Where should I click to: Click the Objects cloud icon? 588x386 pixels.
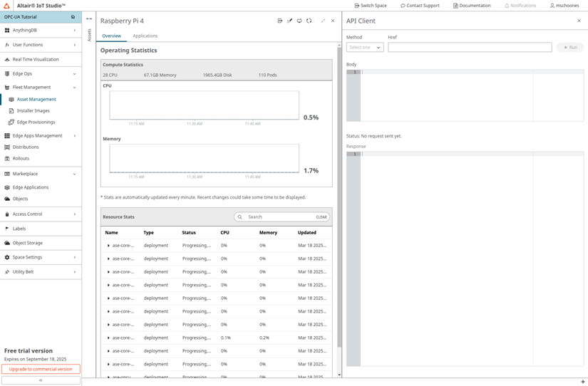[x=7, y=199]
